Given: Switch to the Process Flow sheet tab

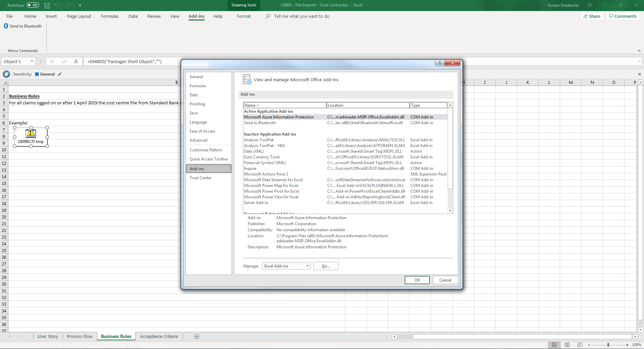Looking at the screenshot, I should 80,337.
